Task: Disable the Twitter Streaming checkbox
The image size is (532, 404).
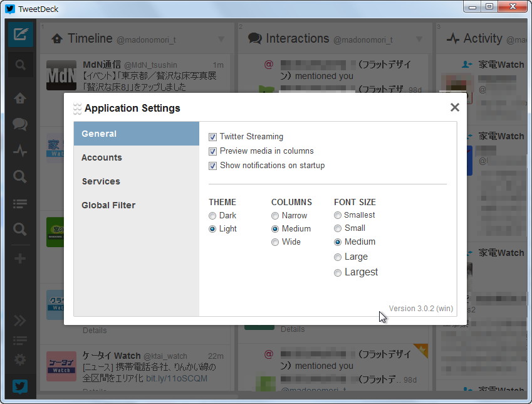Action: tap(212, 136)
